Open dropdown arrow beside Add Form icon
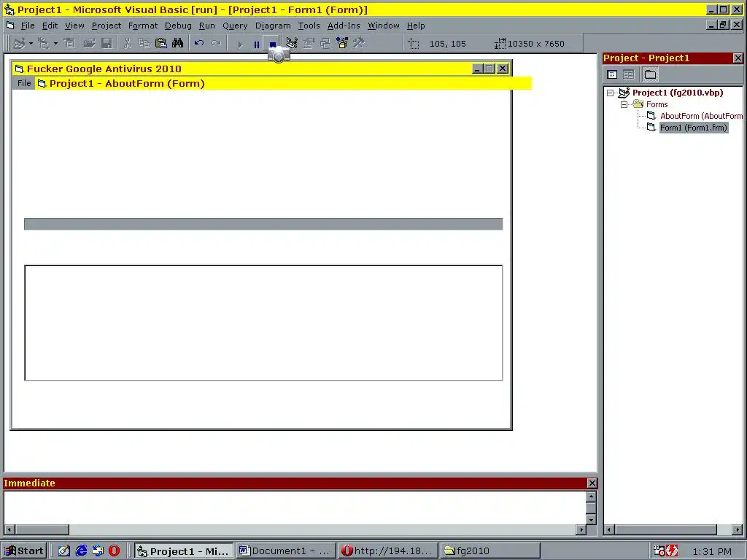Viewport: 747px width, 560px height. pos(55,43)
